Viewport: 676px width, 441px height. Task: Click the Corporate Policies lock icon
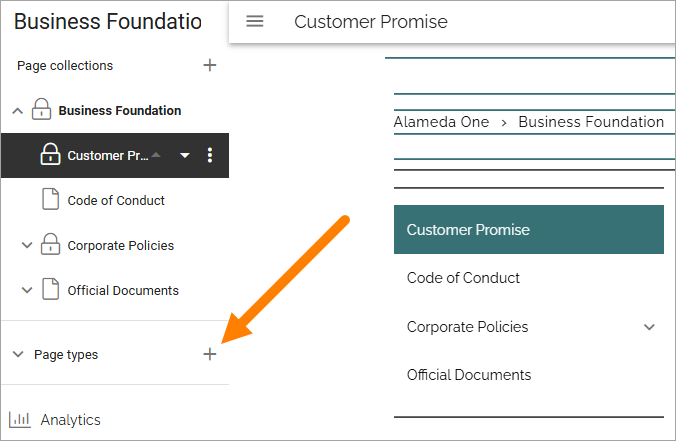(50, 244)
